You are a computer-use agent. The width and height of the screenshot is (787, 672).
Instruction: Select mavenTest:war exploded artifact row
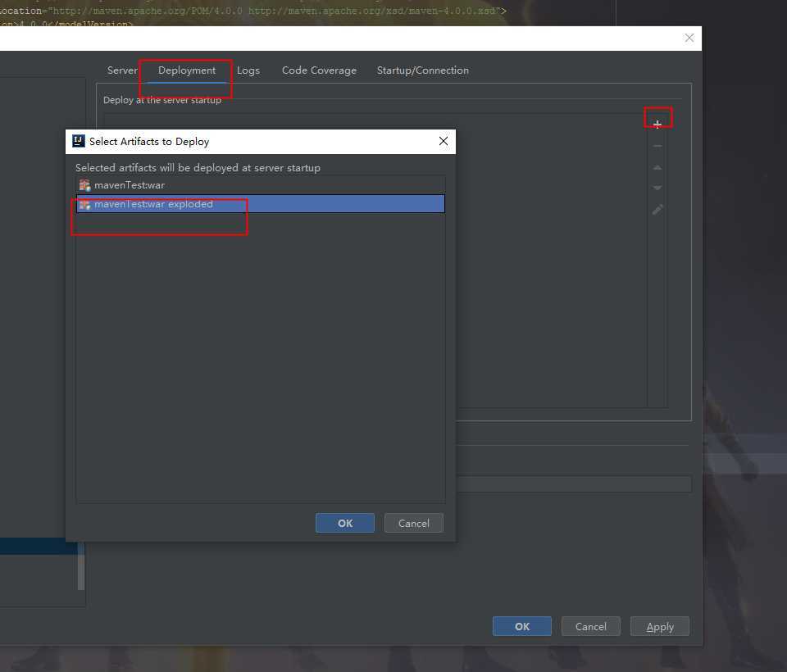pyautogui.click(x=261, y=204)
